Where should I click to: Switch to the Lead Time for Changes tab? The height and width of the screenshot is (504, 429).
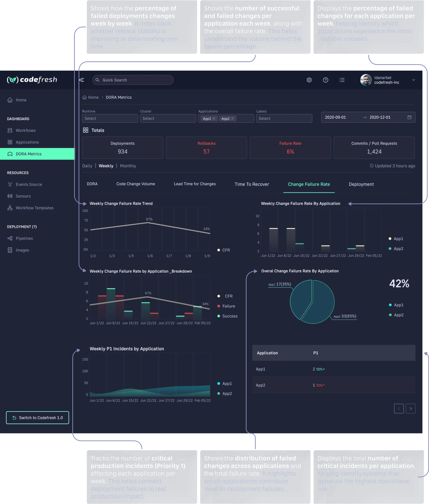pyautogui.click(x=195, y=184)
